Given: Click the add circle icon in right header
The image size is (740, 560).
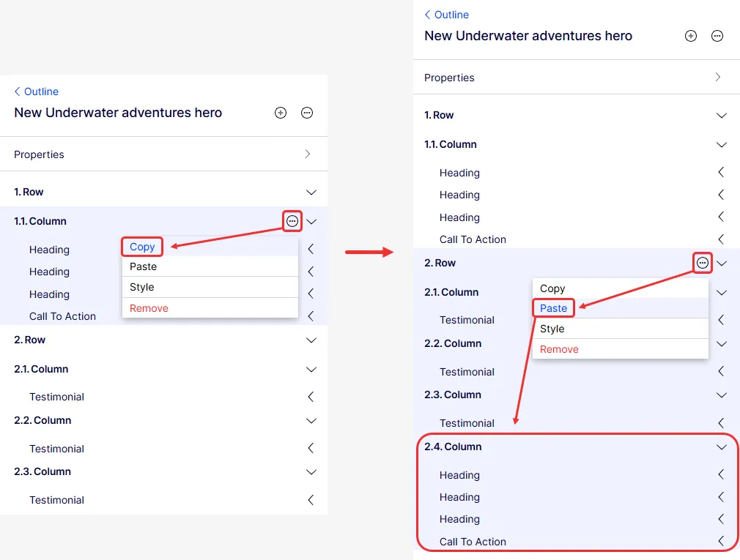Looking at the screenshot, I should 690,36.
